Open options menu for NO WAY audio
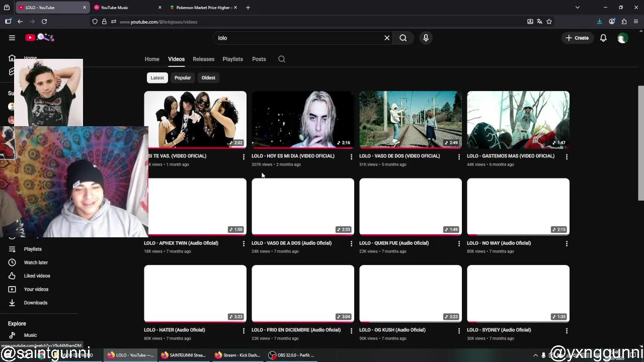 (x=567, y=244)
